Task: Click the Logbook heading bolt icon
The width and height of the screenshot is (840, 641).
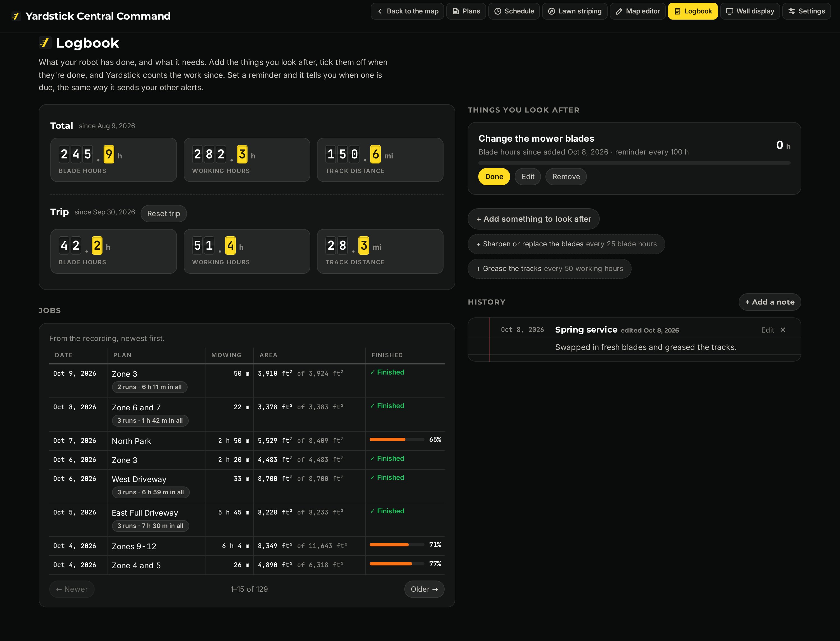Action: click(x=45, y=42)
